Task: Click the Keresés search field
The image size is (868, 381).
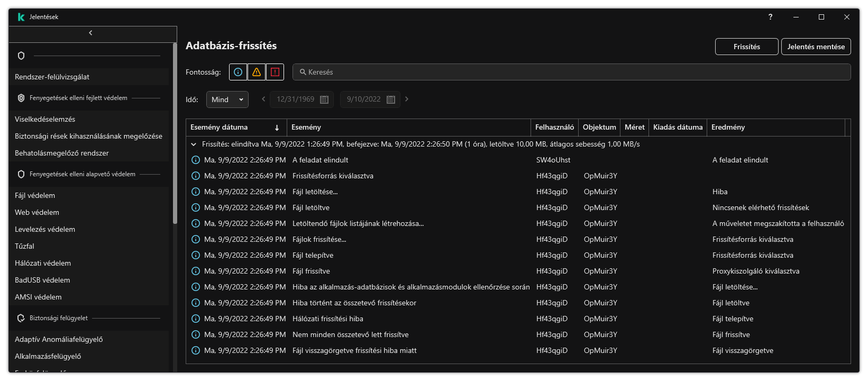Action: (571, 72)
